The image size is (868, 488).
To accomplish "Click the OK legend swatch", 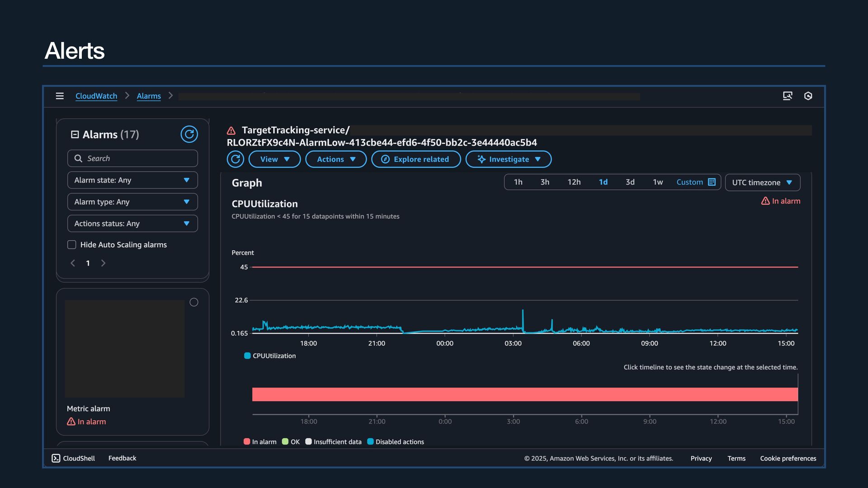I will (285, 441).
